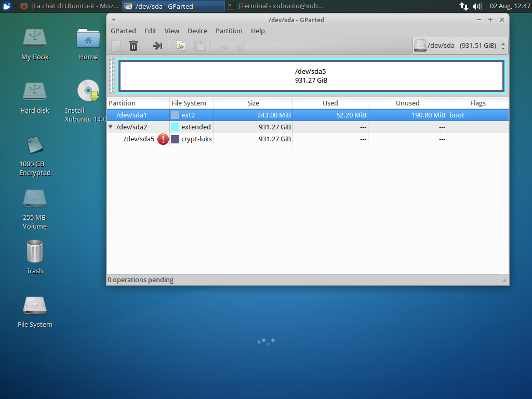Click the Flags column header

point(478,103)
